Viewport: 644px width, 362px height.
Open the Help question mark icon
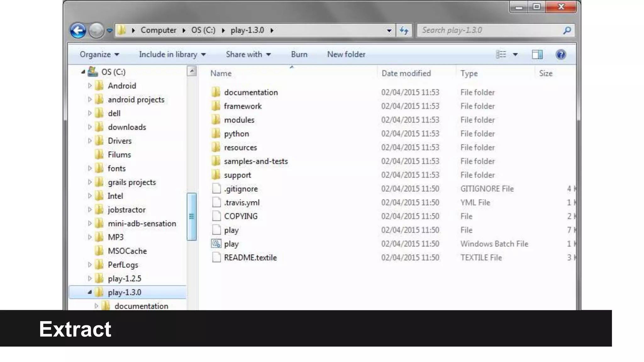pyautogui.click(x=561, y=54)
